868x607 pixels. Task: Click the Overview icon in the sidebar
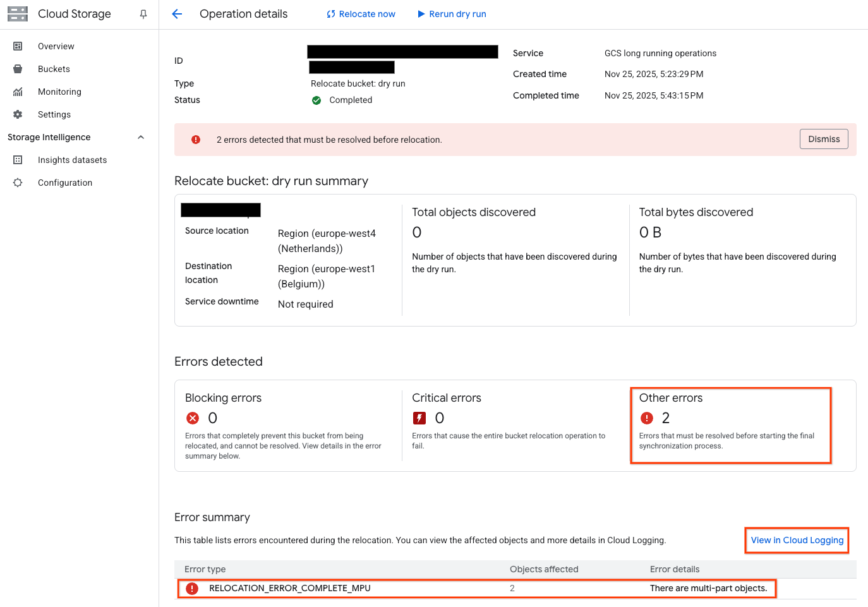[18, 46]
